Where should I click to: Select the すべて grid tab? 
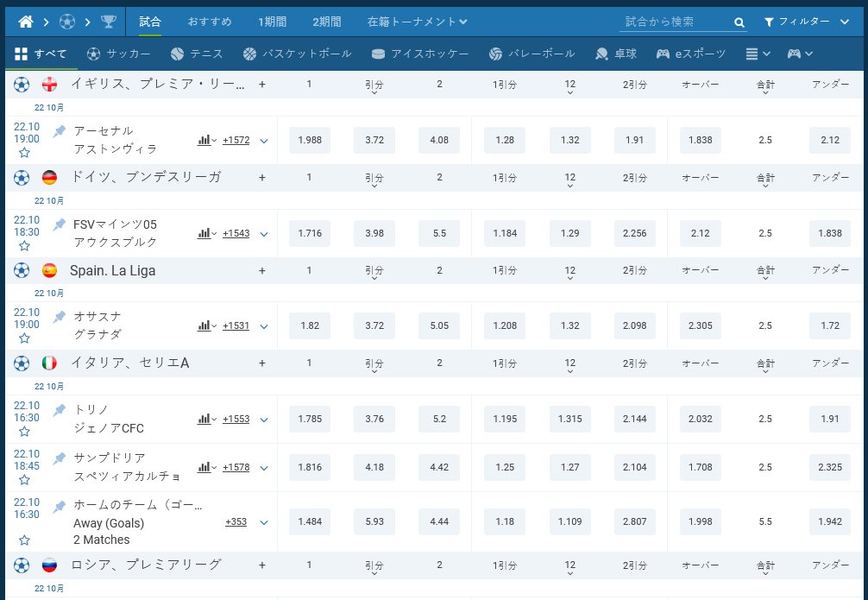pyautogui.click(x=41, y=54)
